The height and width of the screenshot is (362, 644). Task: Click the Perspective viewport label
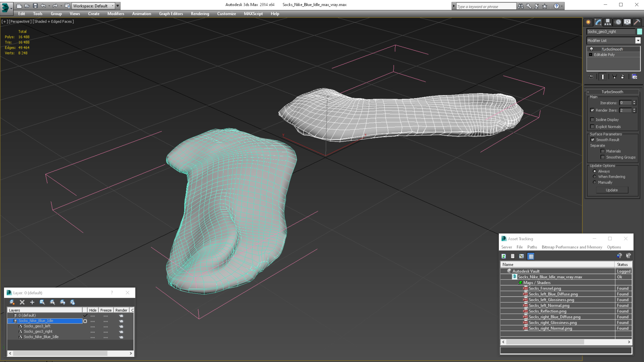click(20, 21)
